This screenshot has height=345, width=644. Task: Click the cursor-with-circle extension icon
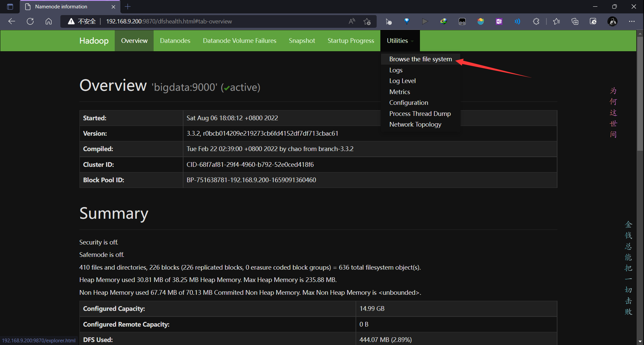tap(389, 21)
